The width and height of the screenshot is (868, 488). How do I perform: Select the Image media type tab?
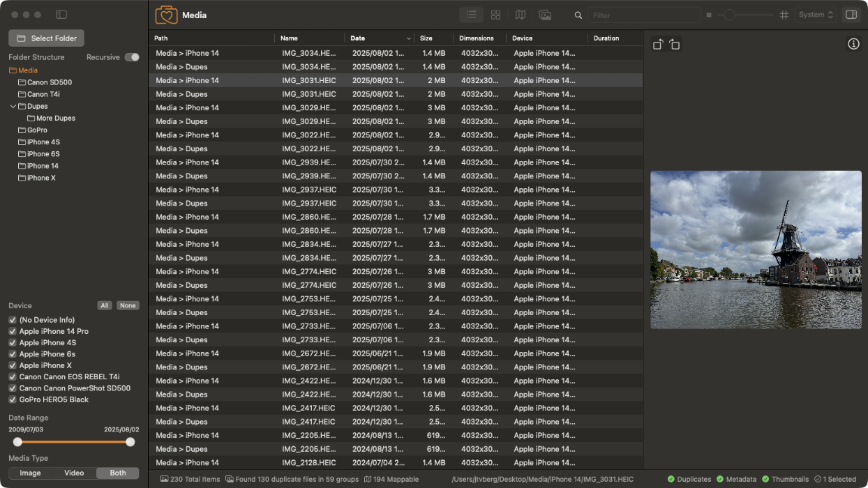pyautogui.click(x=30, y=473)
